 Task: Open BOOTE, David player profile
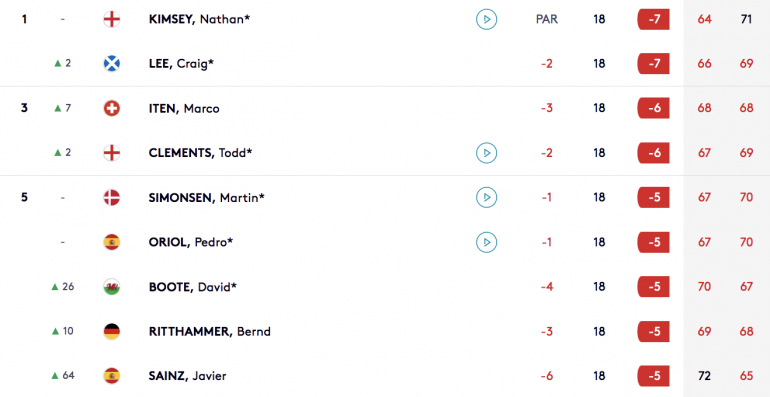point(192,287)
